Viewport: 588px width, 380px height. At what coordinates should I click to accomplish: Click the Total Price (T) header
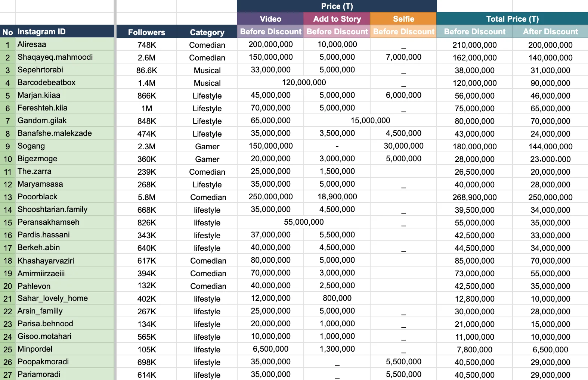click(x=512, y=19)
